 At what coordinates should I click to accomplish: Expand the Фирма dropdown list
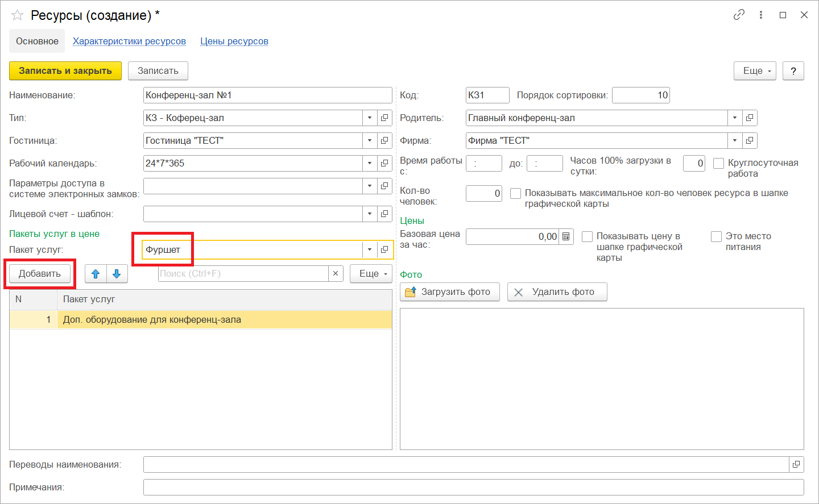pyautogui.click(x=735, y=140)
